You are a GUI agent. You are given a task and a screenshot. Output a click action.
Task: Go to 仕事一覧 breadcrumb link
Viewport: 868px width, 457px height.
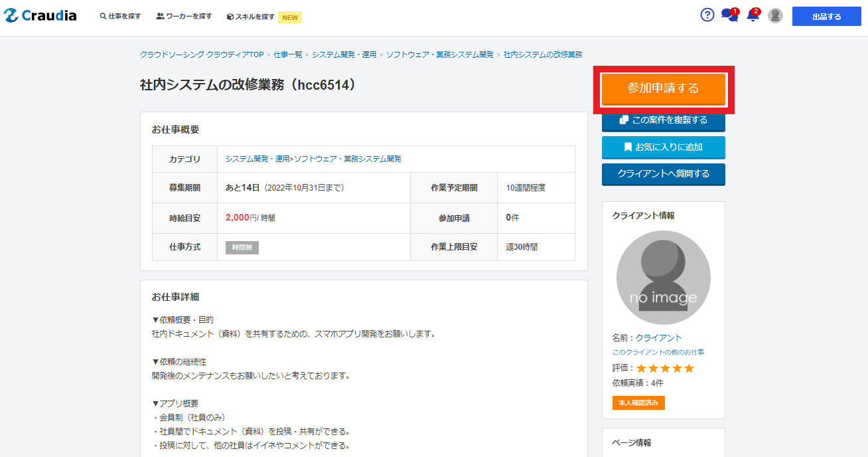click(x=288, y=54)
